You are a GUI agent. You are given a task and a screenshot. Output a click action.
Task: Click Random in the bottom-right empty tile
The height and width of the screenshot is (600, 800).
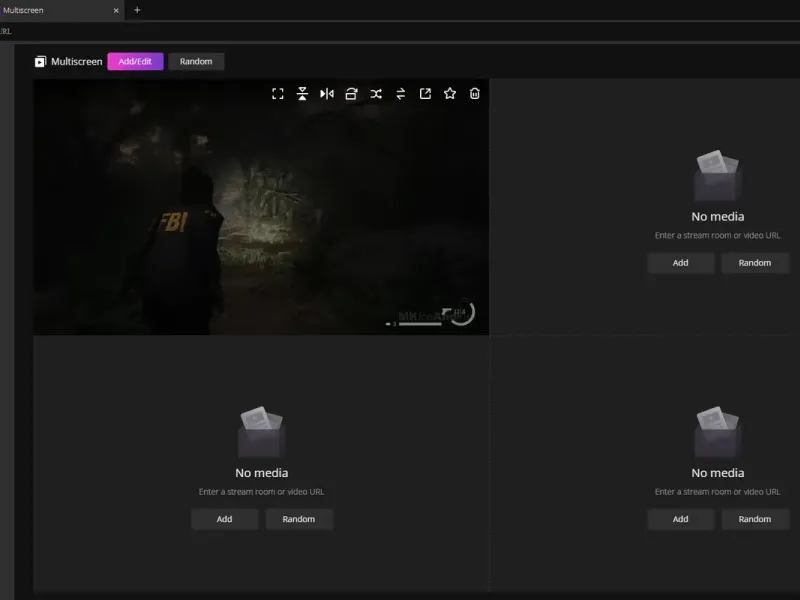tap(755, 519)
